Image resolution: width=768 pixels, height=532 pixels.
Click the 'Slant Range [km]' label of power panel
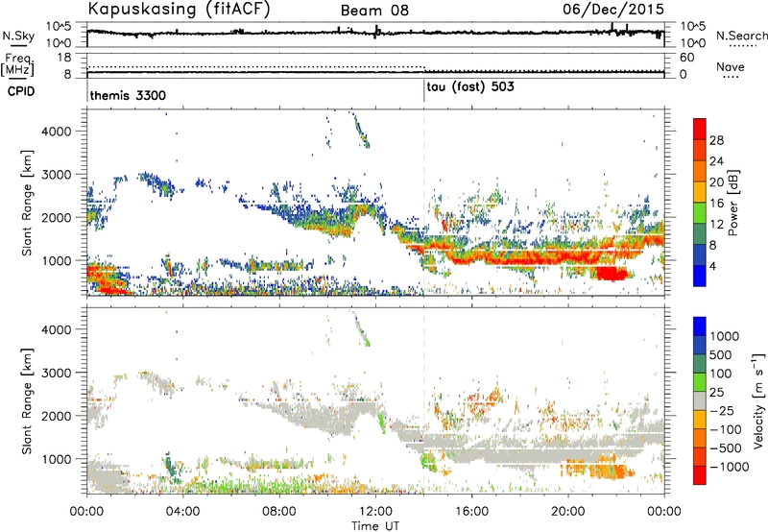point(27,203)
